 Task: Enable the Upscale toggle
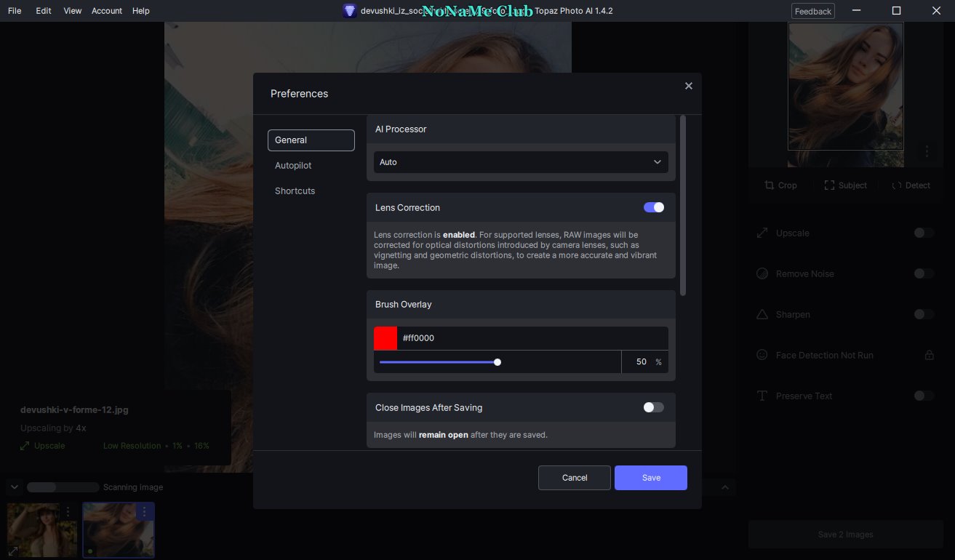924,233
